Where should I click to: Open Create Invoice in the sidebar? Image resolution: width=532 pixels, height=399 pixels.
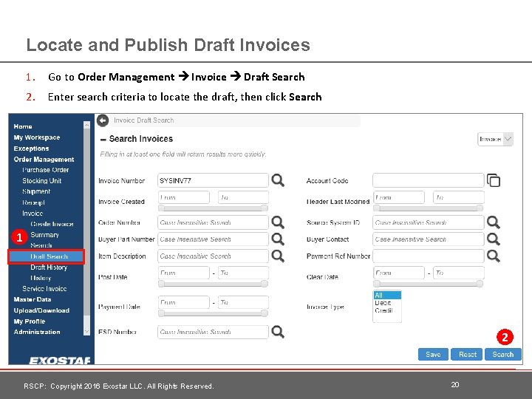pyautogui.click(x=52, y=224)
